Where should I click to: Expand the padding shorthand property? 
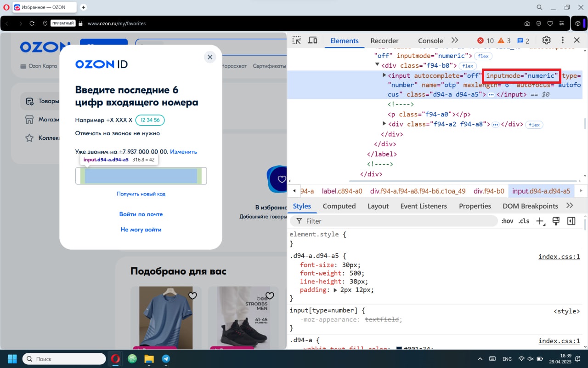(335, 290)
